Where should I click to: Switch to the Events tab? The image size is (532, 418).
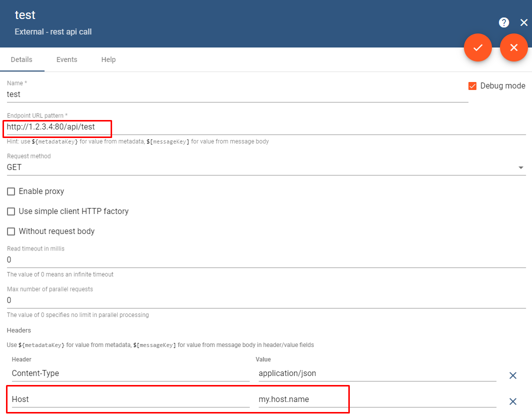(x=67, y=59)
